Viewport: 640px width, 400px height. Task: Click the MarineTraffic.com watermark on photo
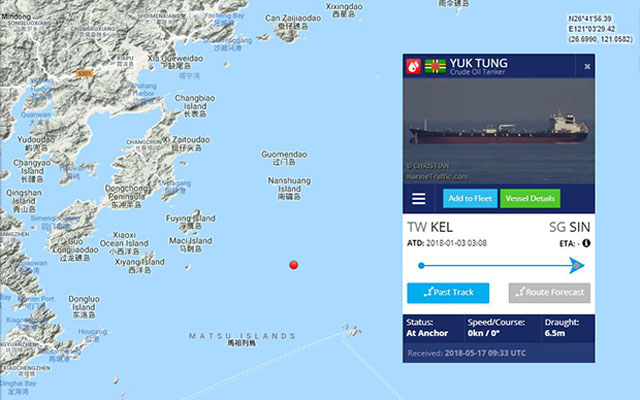tap(437, 177)
